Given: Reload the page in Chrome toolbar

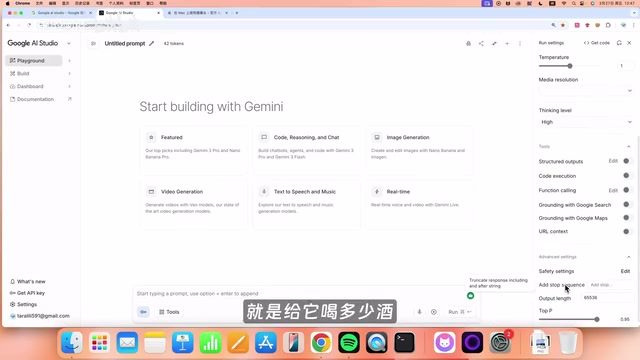Looking at the screenshot, I should click(x=29, y=25).
